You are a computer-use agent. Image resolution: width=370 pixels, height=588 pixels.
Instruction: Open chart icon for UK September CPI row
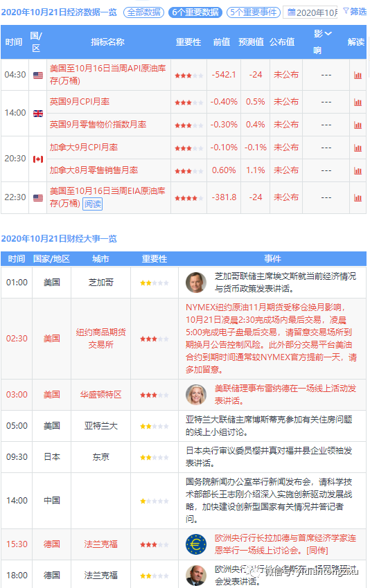[x=358, y=103]
